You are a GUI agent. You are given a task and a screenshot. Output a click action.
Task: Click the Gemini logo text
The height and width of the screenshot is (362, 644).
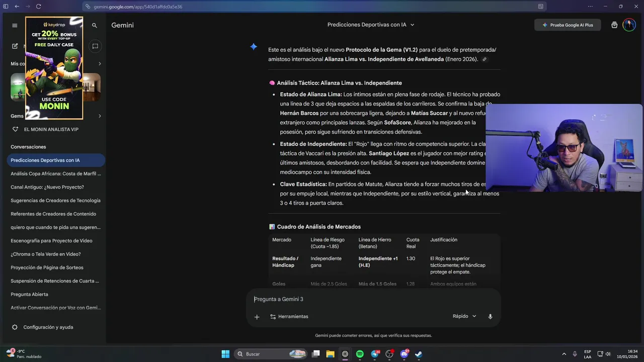coord(122,25)
